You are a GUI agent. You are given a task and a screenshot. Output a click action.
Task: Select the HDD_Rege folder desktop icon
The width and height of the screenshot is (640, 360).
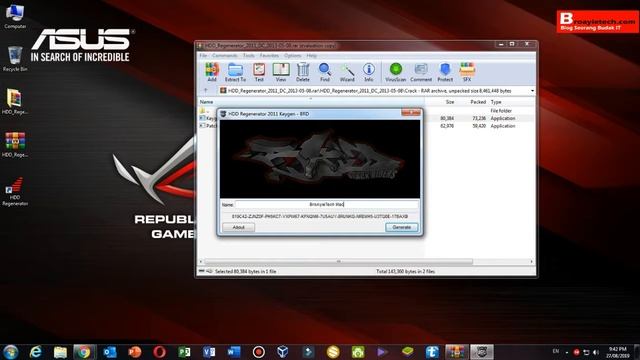click(x=15, y=102)
